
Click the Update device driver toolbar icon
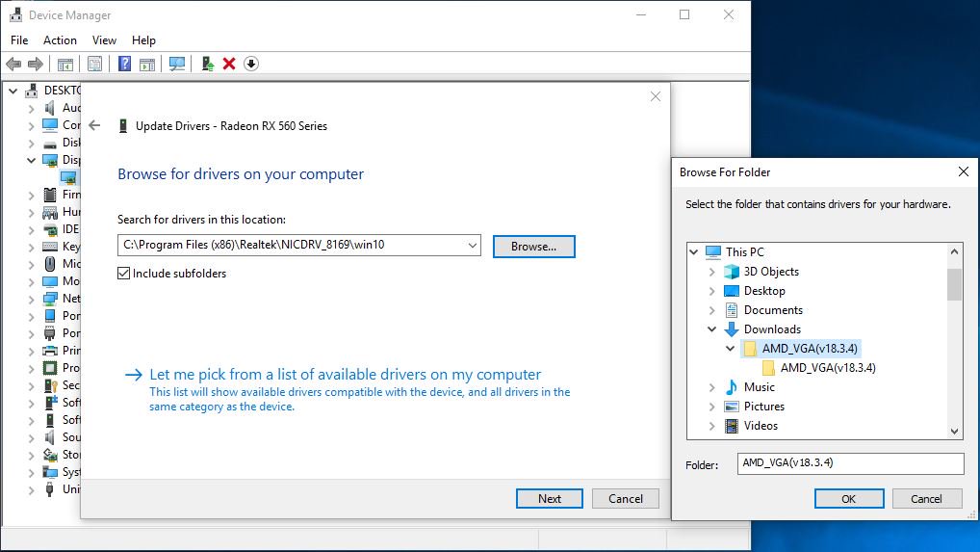click(x=207, y=64)
